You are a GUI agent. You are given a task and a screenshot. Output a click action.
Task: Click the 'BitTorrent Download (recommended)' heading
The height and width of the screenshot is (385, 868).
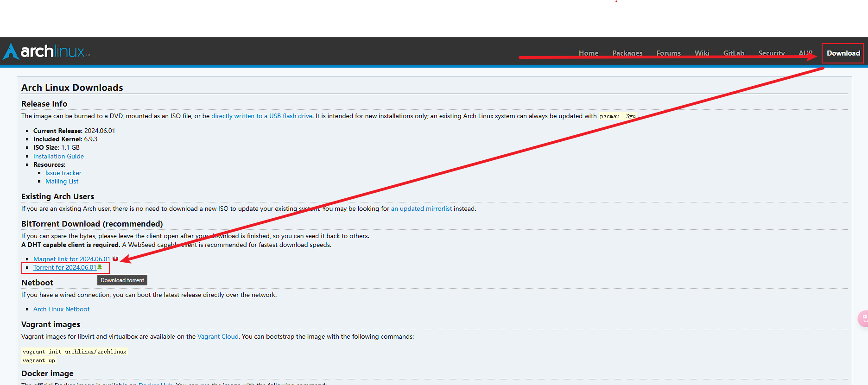92,224
